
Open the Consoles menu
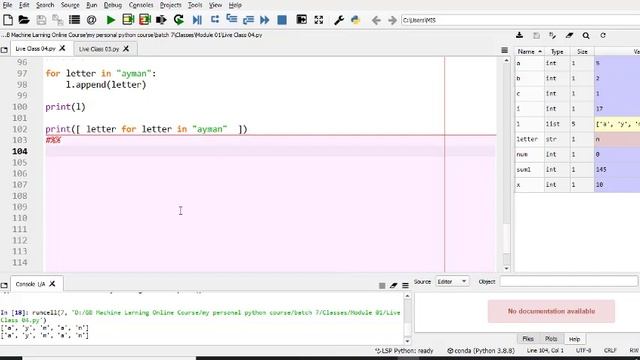click(x=141, y=5)
